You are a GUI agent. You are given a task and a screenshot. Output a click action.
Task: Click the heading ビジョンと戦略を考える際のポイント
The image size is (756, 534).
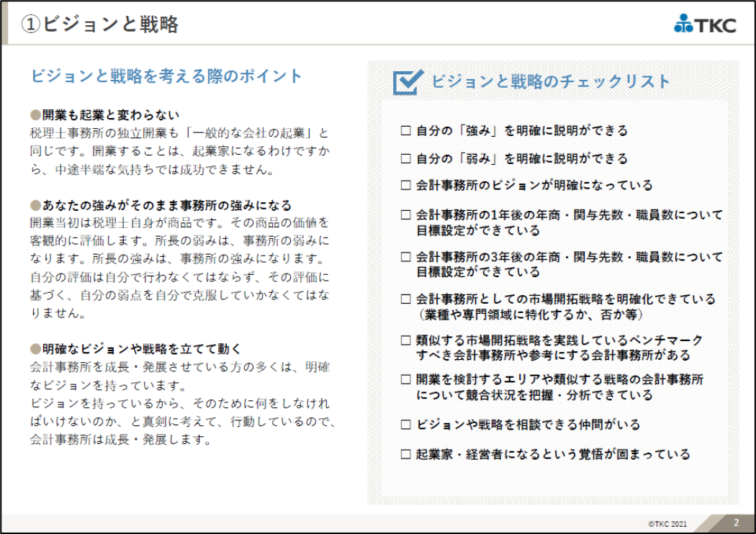pyautogui.click(x=166, y=76)
